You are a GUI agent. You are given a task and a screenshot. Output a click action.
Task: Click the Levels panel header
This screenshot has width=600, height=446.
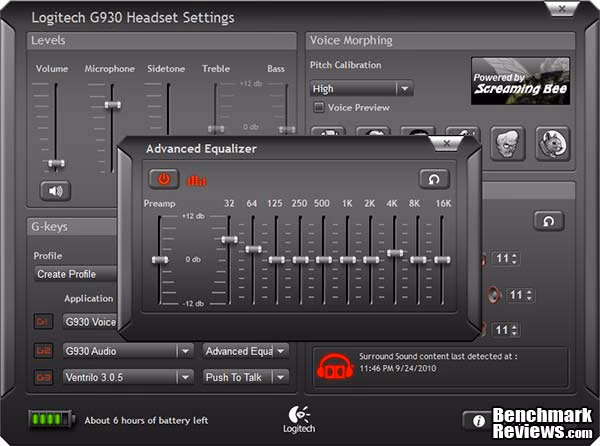161,41
